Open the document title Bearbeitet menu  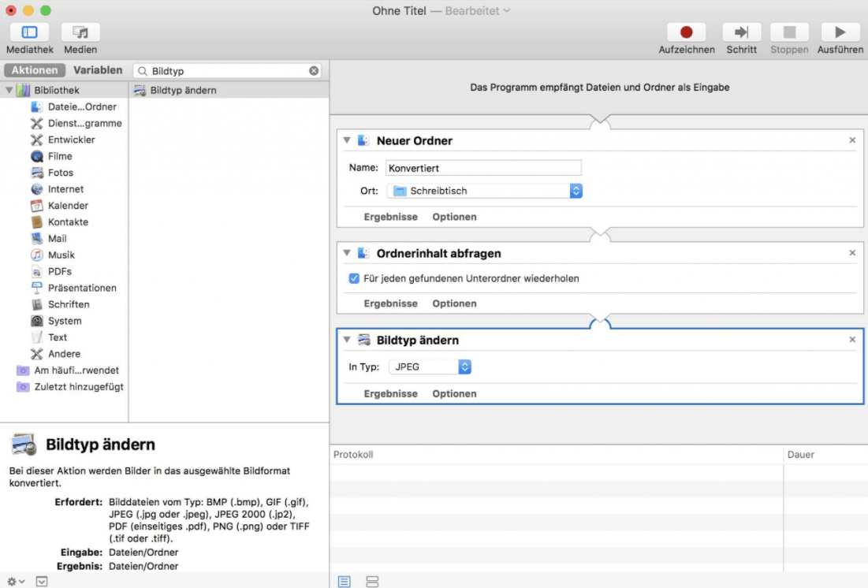pyautogui.click(x=478, y=11)
